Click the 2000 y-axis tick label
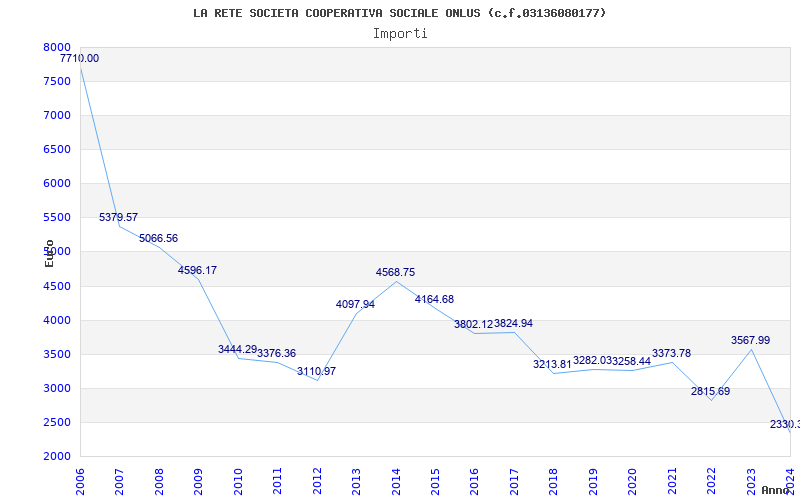The height and width of the screenshot is (500, 800). [57, 457]
